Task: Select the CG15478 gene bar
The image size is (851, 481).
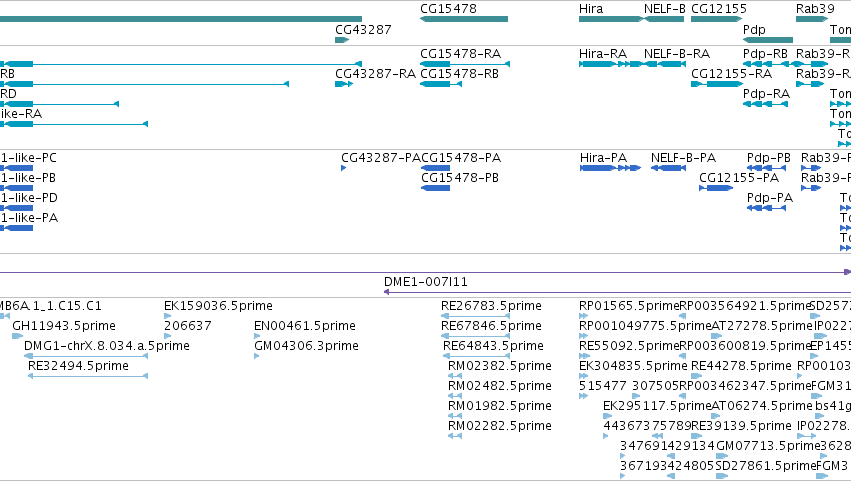Action: click(463, 19)
